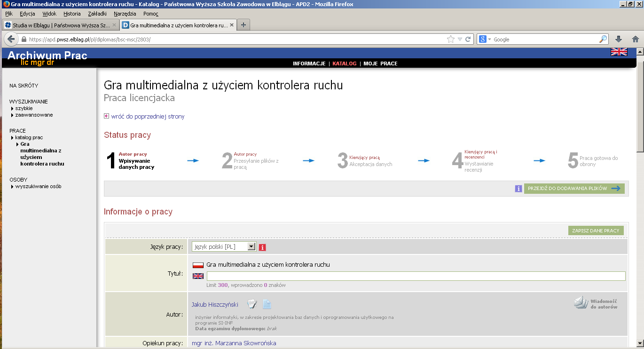The image size is (644, 349).
Task: Click the browser back arrow button
Action: pos(10,40)
